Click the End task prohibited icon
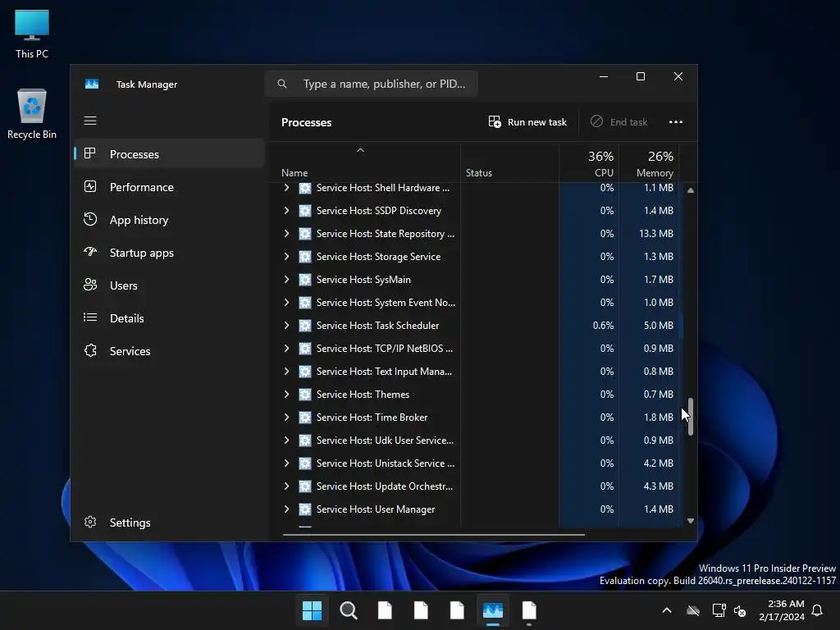This screenshot has width=840, height=630. pos(596,121)
